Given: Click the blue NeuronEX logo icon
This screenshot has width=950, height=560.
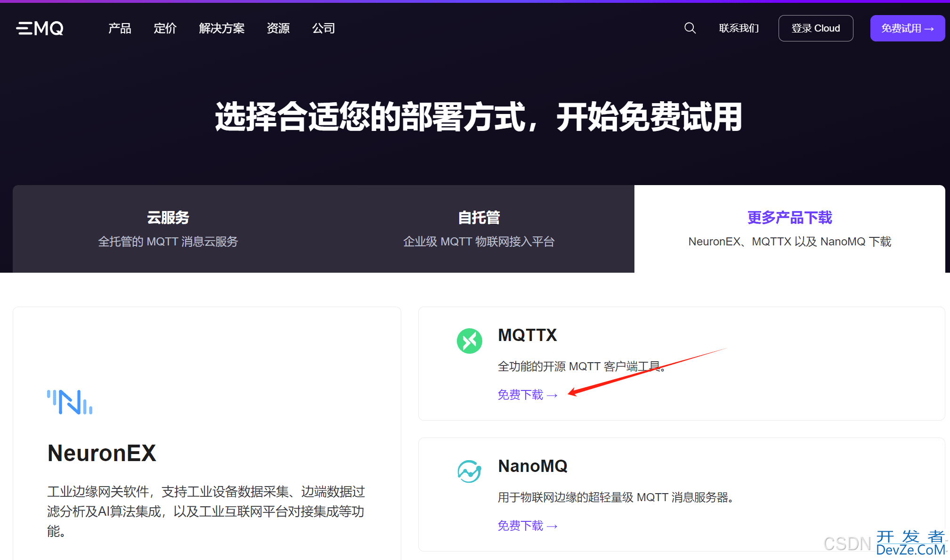Looking at the screenshot, I should pyautogui.click(x=70, y=402).
